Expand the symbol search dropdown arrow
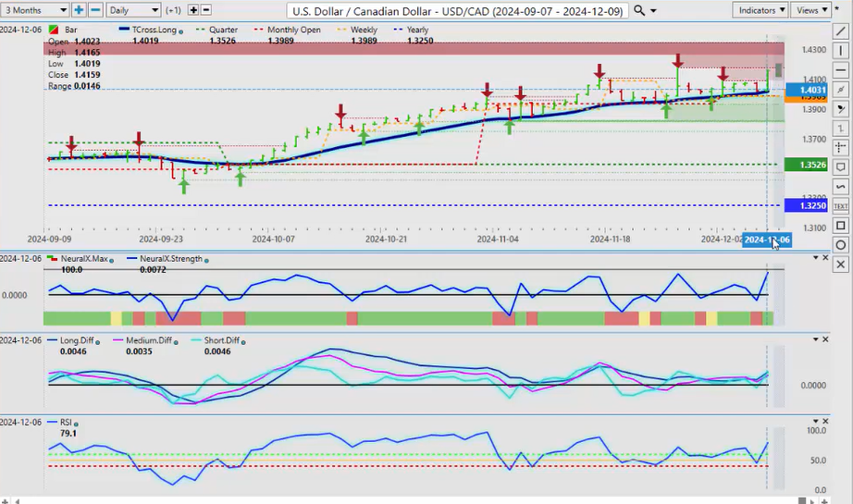Image resolution: width=853 pixels, height=504 pixels. [654, 11]
